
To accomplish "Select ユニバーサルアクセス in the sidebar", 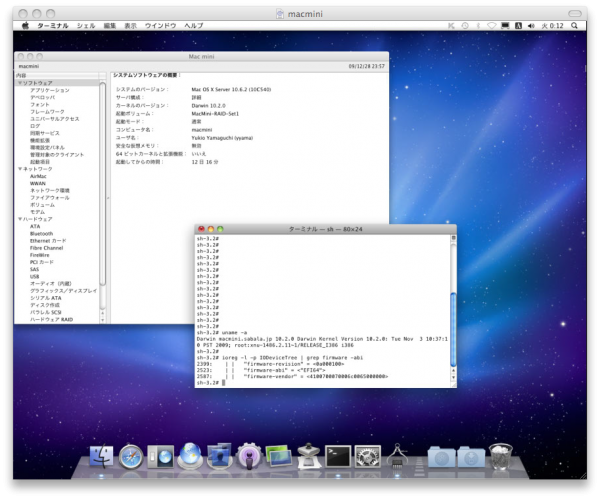I will click(55, 119).
